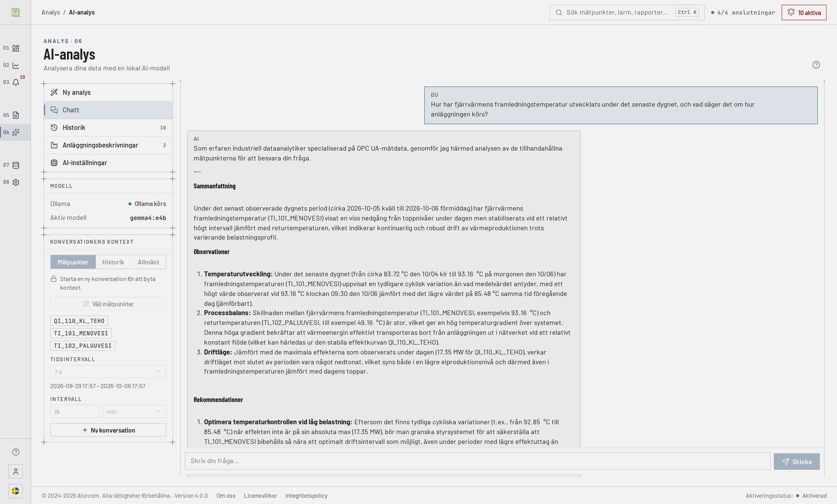Open AI-inställningar menu item
837x504 pixels.
coord(108,163)
